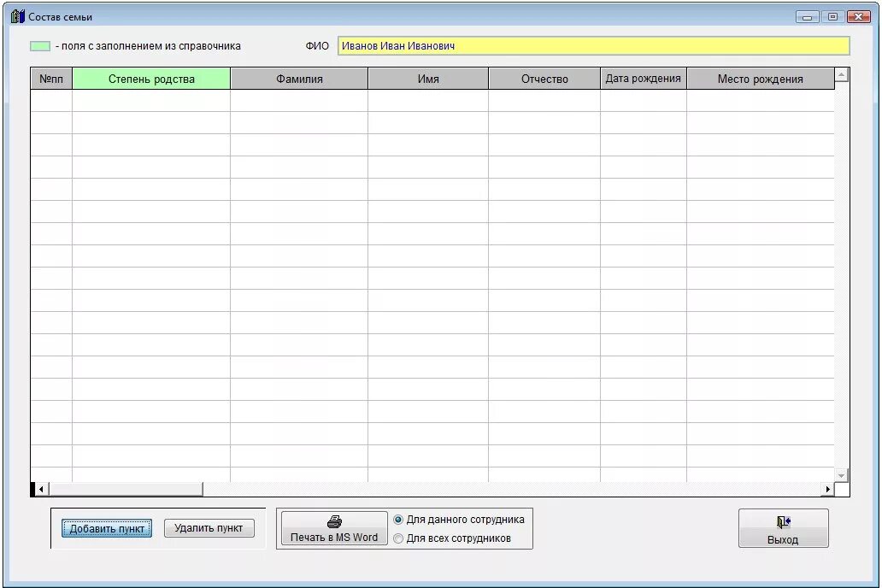Click Удалить пункт button

coord(209,528)
